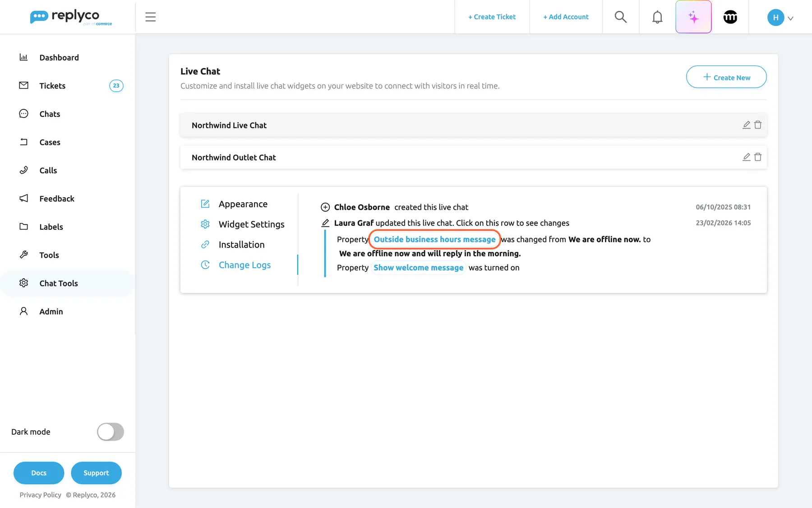Toggle Dark mode switch
Screen dimensions: 812x508
(x=111, y=432)
